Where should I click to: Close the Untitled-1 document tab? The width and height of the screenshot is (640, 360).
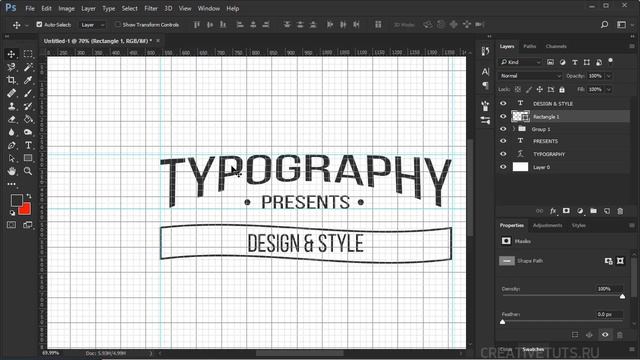(158, 40)
